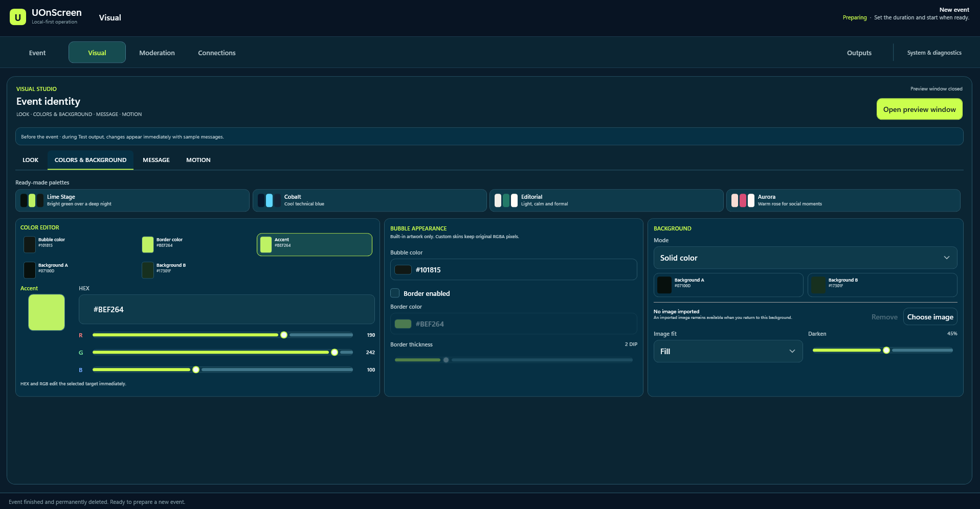Viewport: 980px width, 509px height.
Task: Switch to the MESSAGE sub-tab
Action: click(156, 160)
